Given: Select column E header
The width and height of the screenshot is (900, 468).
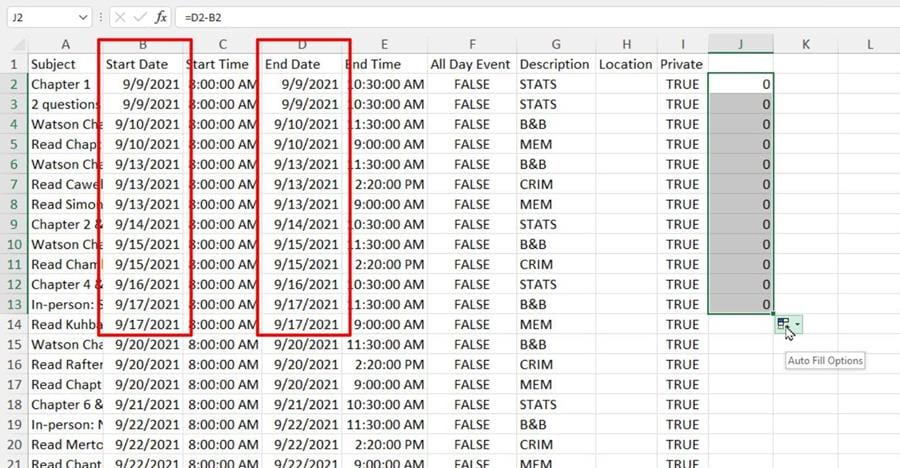Looking at the screenshot, I should 384,44.
